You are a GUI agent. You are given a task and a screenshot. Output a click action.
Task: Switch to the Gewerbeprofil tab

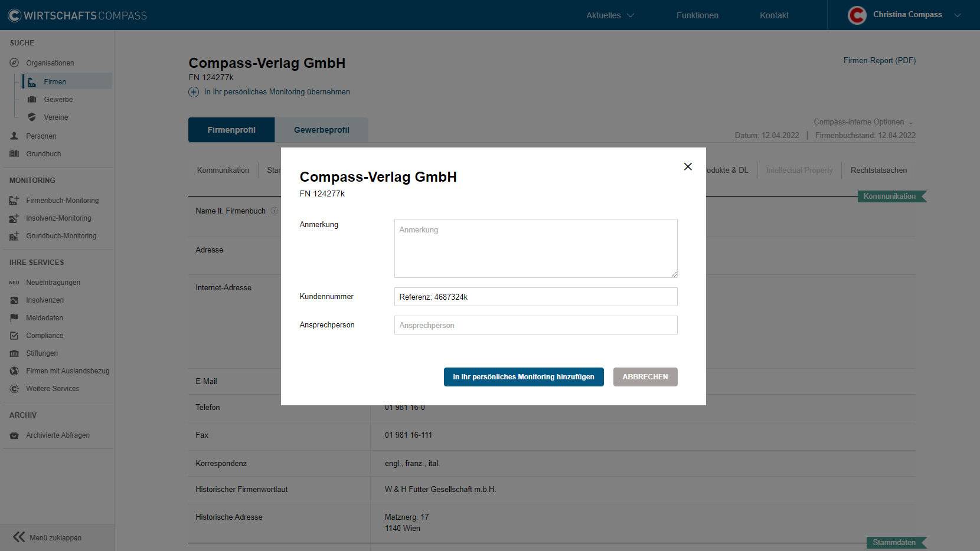[322, 130]
